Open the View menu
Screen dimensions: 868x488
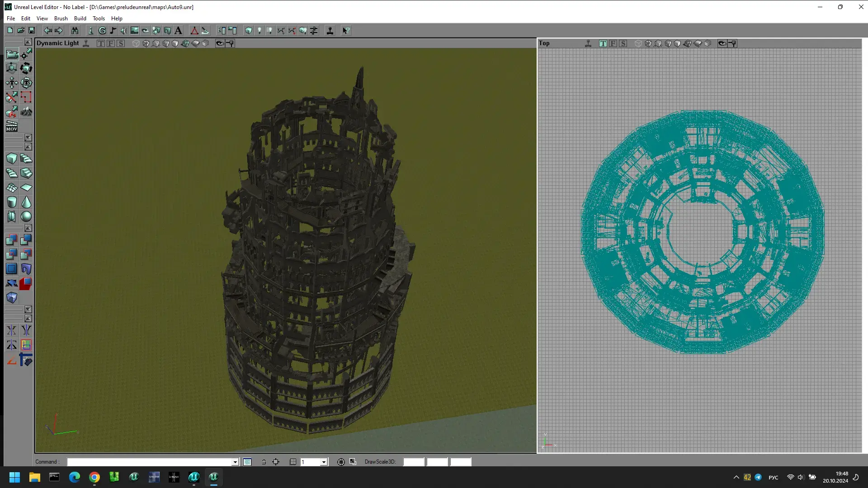(42, 19)
